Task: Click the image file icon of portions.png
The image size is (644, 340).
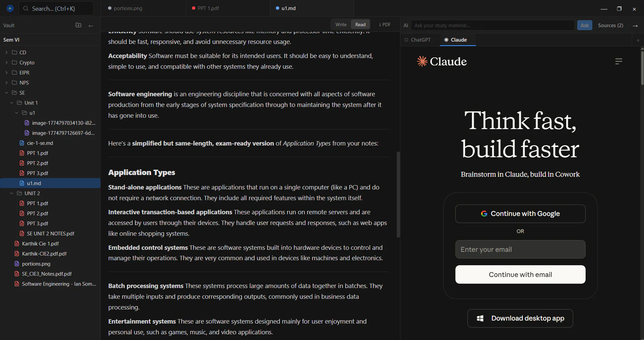Action: click(17, 264)
